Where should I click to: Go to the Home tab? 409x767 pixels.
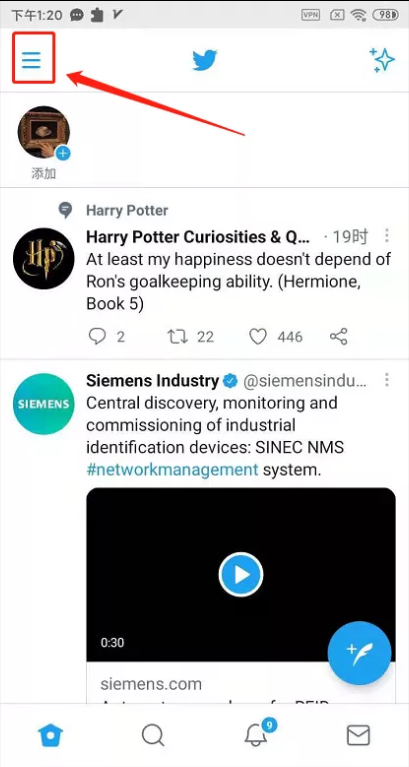(x=51, y=735)
